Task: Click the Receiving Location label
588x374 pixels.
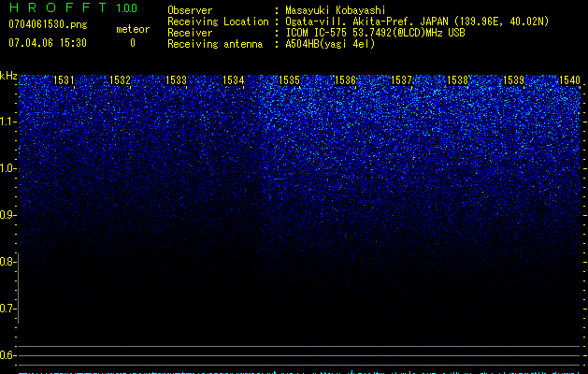Action: click(218, 22)
